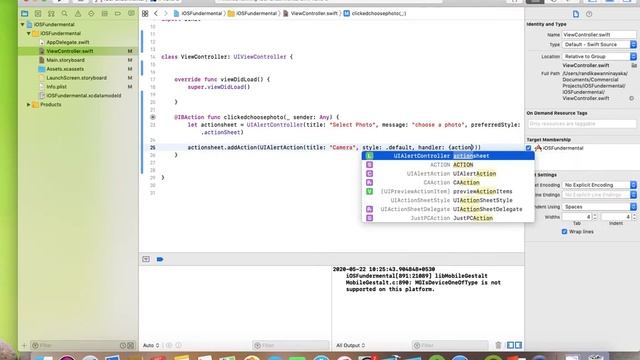640x360 pixels.
Task: Open the All Output console popup
Action: (351, 345)
